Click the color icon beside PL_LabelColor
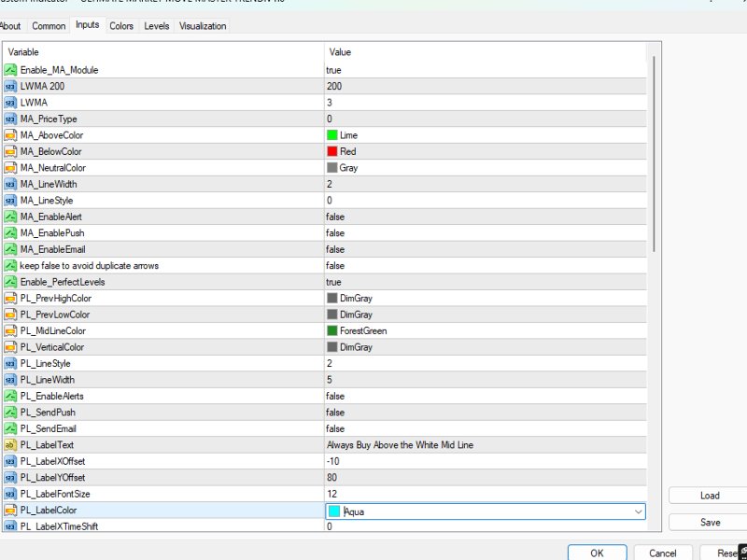747x560 pixels. click(x=10, y=510)
